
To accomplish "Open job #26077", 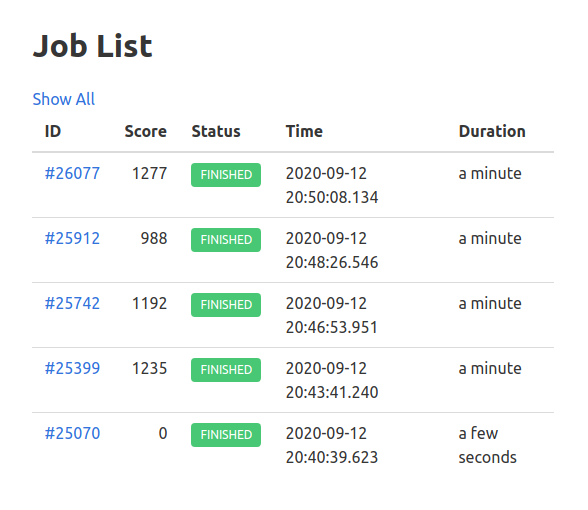I will coord(72,174).
